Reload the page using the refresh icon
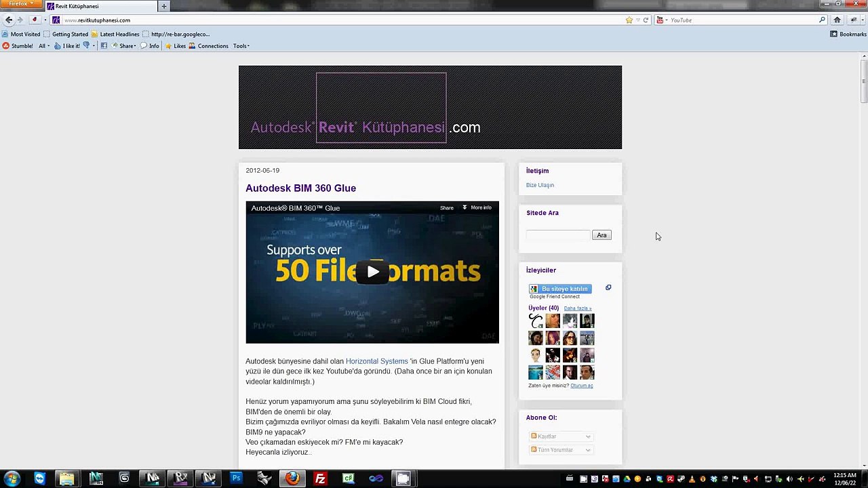The width and height of the screenshot is (868, 488). point(646,20)
